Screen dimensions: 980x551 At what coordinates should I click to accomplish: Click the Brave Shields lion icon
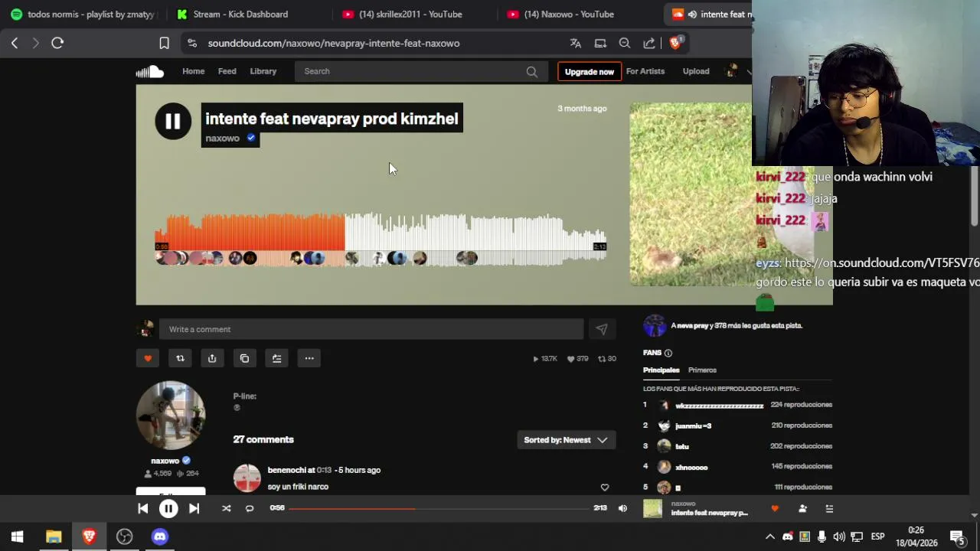tap(675, 43)
